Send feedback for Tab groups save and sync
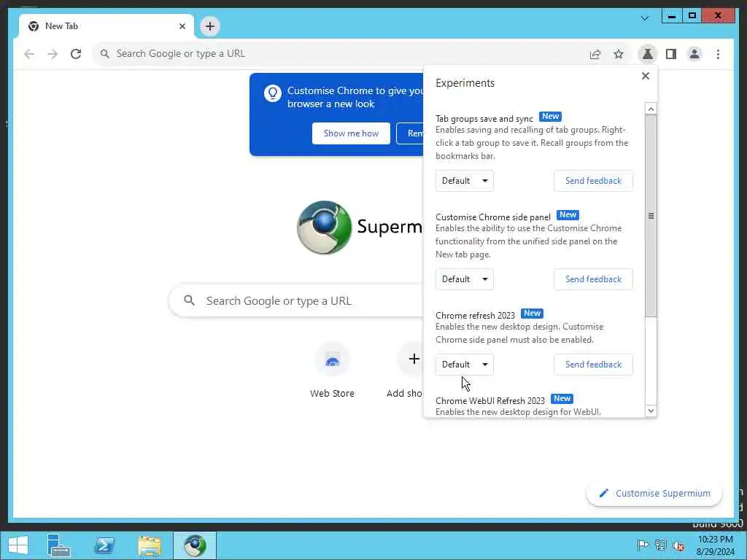 (593, 181)
